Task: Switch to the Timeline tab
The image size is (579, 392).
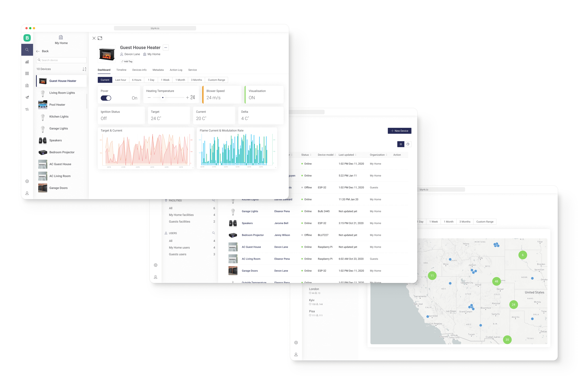Action: 121,70
